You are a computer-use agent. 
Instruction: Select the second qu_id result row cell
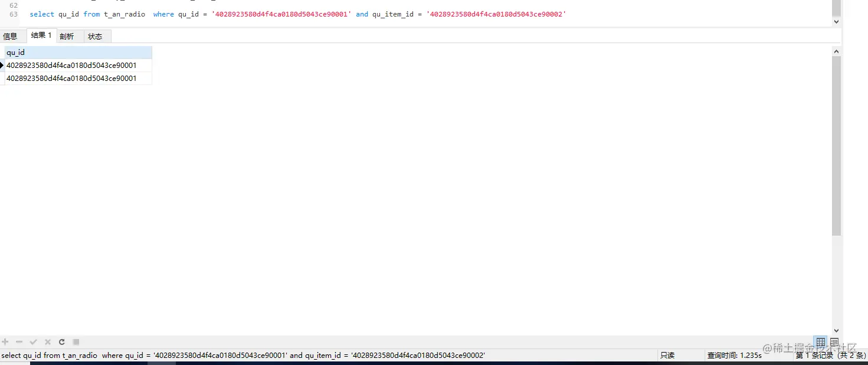[78, 79]
